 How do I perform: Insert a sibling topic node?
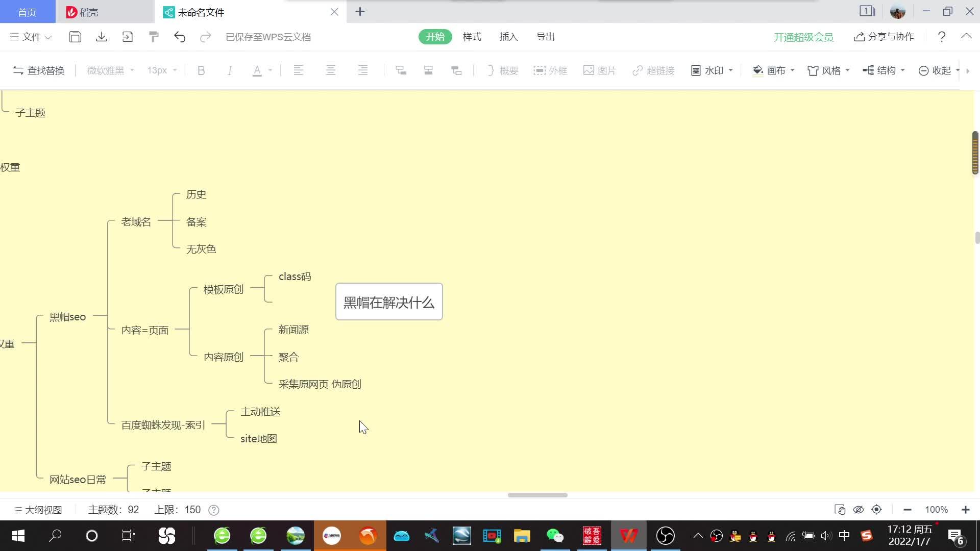tap(429, 70)
